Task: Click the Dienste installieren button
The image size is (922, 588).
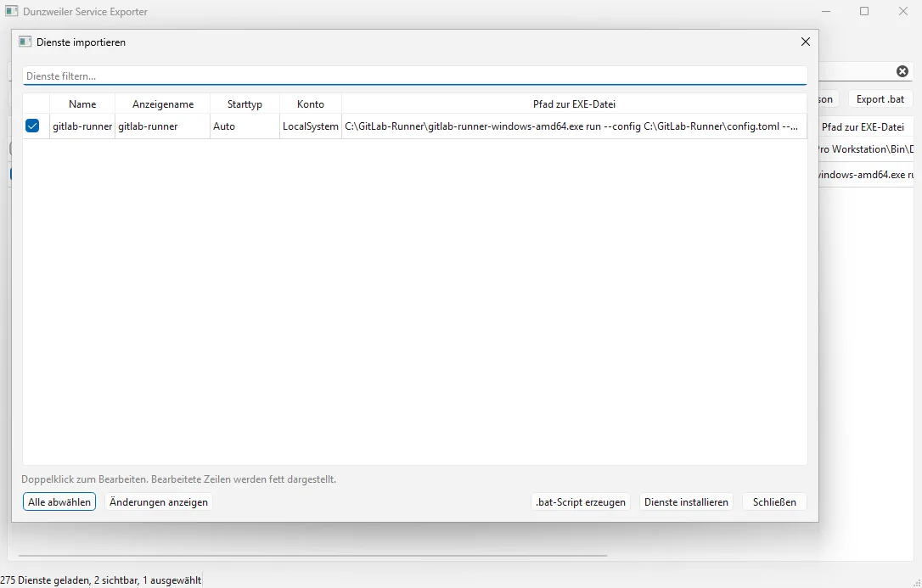Action: [686, 501]
